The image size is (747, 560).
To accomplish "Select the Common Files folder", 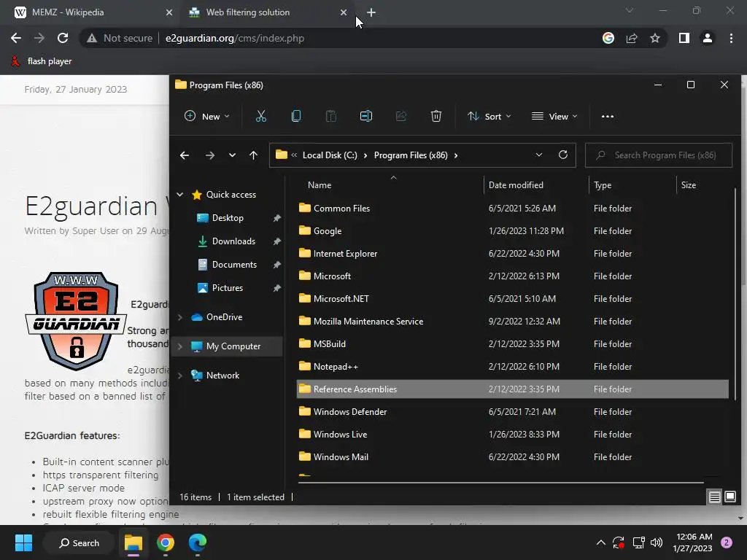I will tap(512, 208).
